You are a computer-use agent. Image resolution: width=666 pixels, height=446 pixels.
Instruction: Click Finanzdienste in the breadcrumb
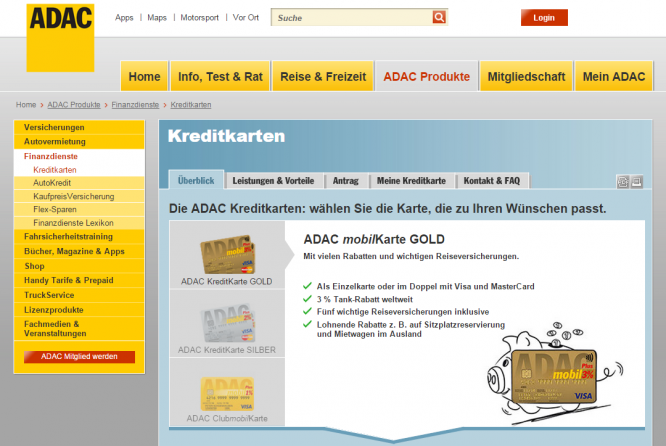(x=135, y=104)
